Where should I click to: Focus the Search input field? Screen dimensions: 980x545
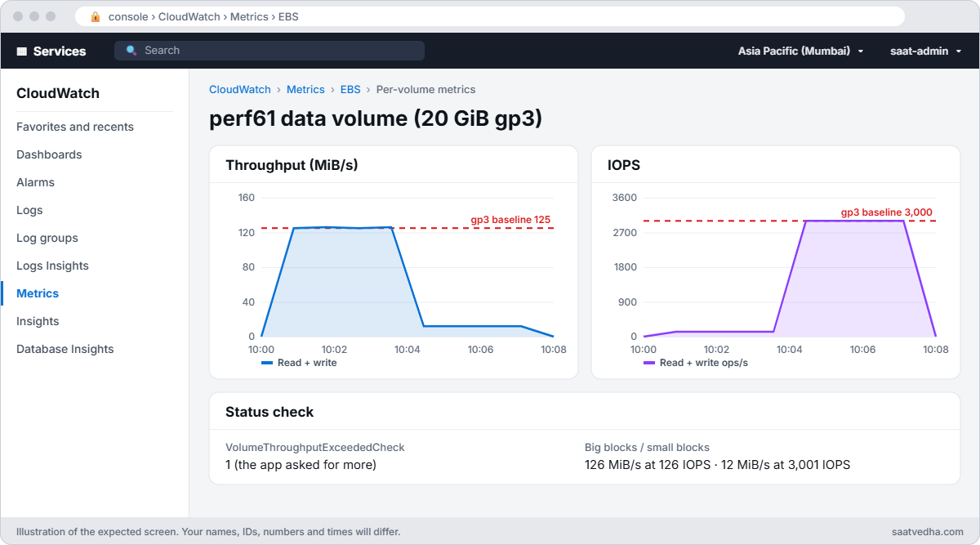tap(269, 51)
